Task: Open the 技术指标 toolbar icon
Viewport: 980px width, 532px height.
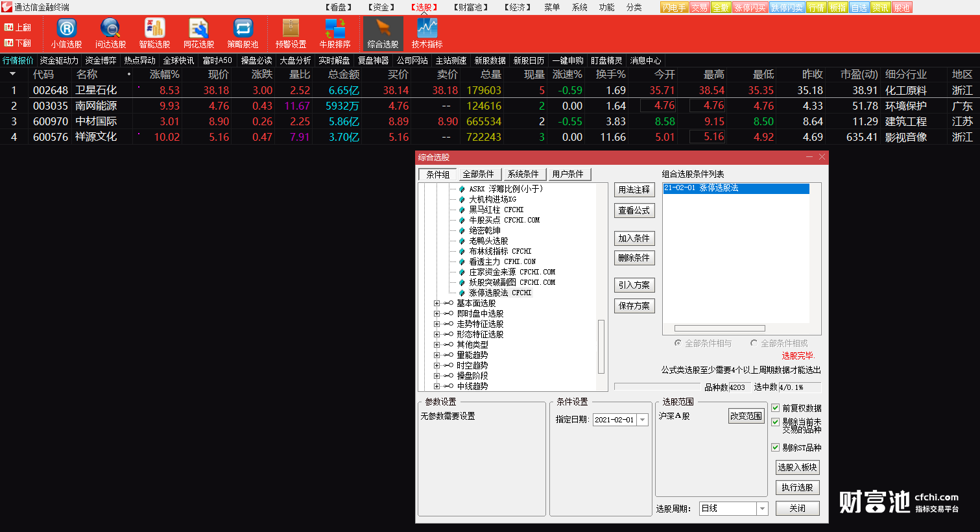Action: tap(427, 33)
